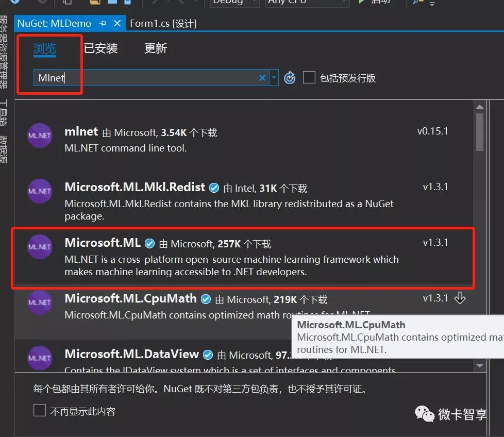Screen dimensions: 504x437
Task: Click the CpuMath package ML.NET icon
Action: (x=40, y=302)
